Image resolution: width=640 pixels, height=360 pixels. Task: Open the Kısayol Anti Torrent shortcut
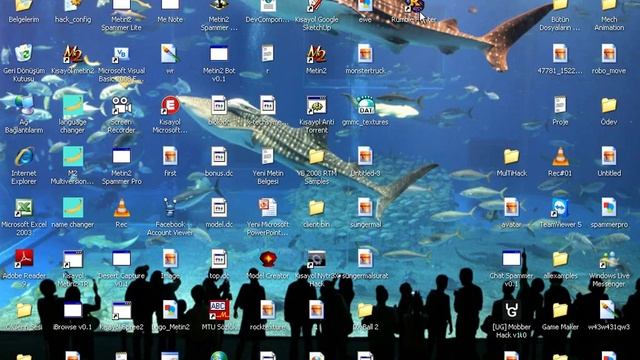(x=316, y=105)
